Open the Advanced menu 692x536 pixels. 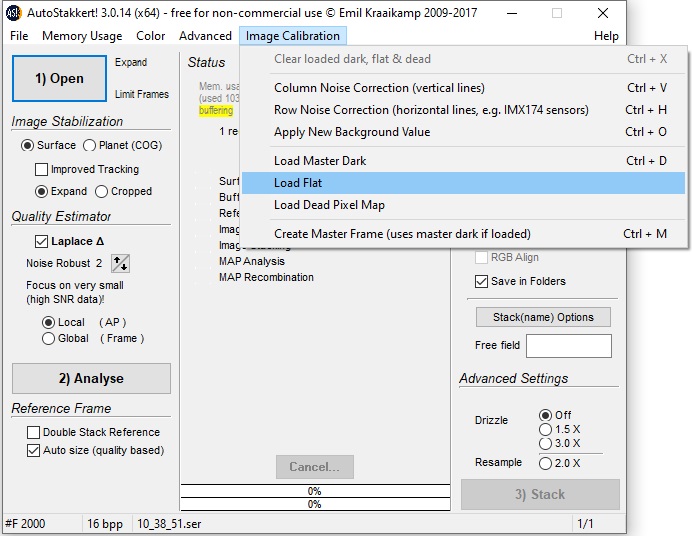205,36
